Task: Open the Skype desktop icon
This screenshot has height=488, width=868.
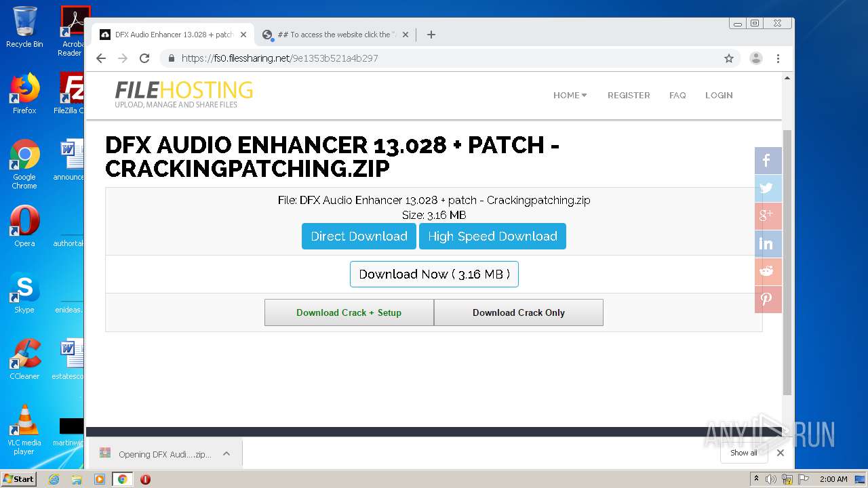Action: tap(24, 293)
